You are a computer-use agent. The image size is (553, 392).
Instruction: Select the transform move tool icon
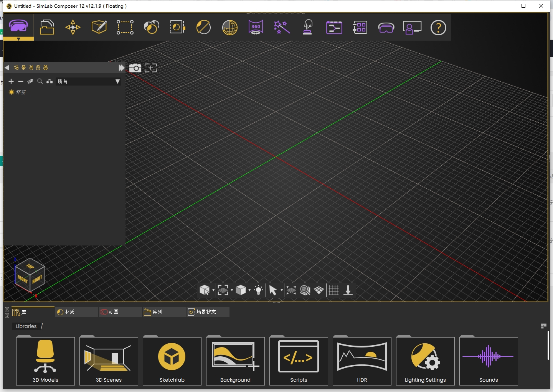click(x=73, y=27)
